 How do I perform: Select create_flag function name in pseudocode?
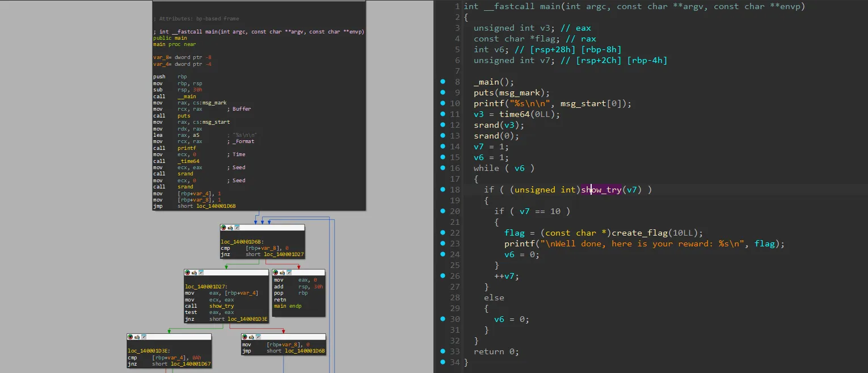(x=641, y=233)
